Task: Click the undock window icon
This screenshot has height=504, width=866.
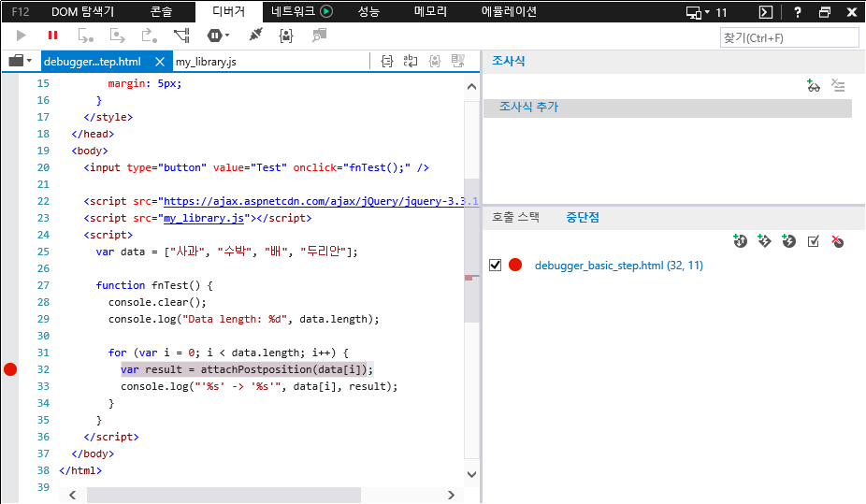Action: pos(825,12)
